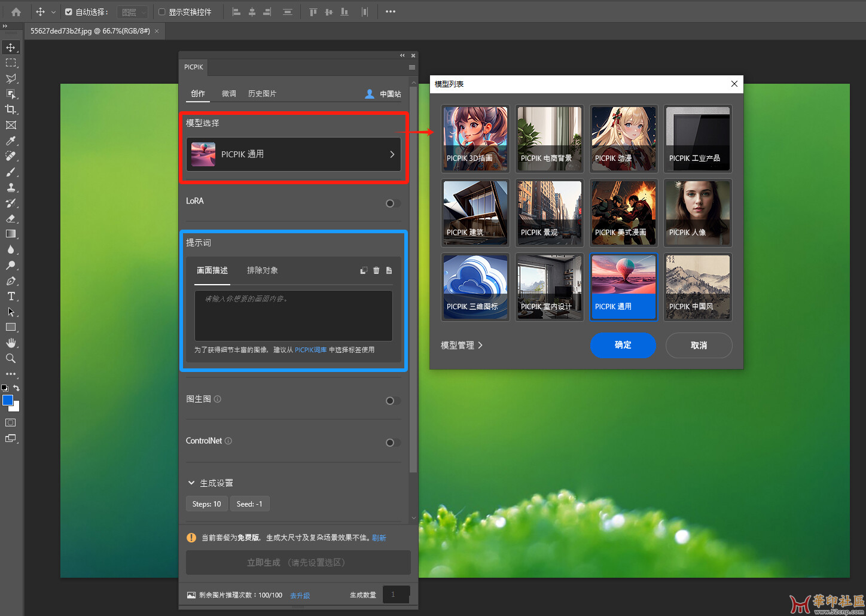This screenshot has width=866, height=616.
Task: Select the Dodge tool
Action: [11, 265]
